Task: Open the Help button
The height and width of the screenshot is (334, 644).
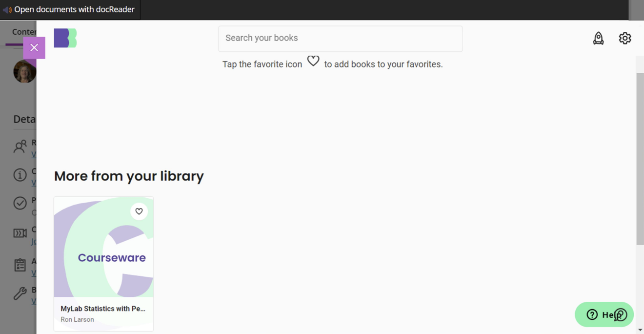Action: click(604, 314)
